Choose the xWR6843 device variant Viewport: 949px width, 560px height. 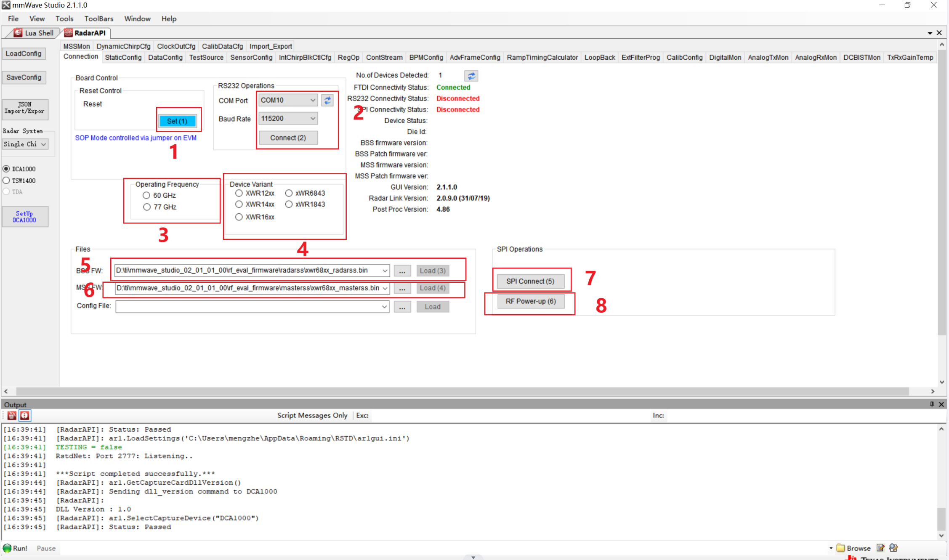(x=289, y=193)
